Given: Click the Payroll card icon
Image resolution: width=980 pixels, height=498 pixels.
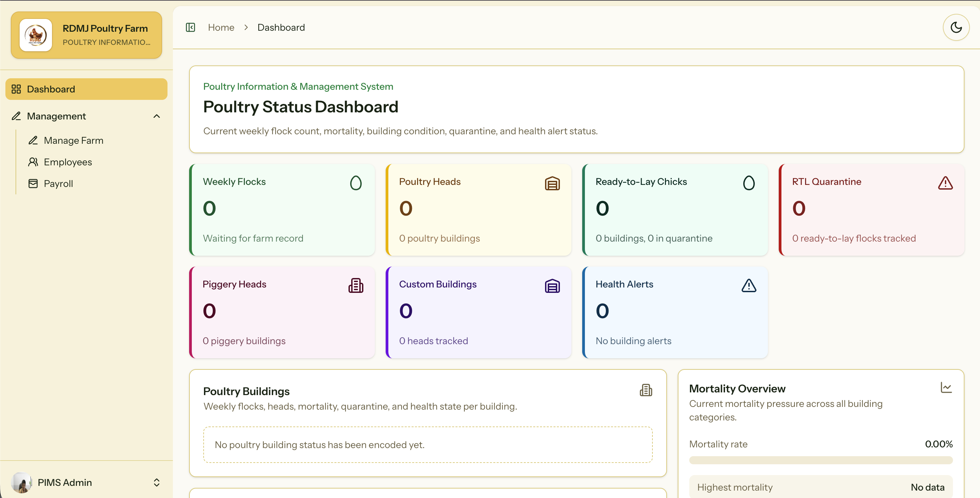Looking at the screenshot, I should click(33, 184).
